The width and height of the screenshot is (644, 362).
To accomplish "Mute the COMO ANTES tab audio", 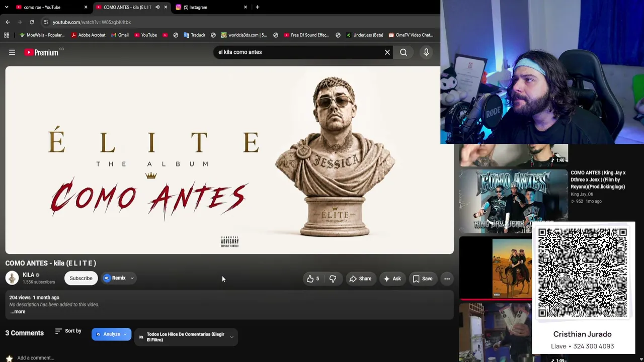I will [157, 7].
